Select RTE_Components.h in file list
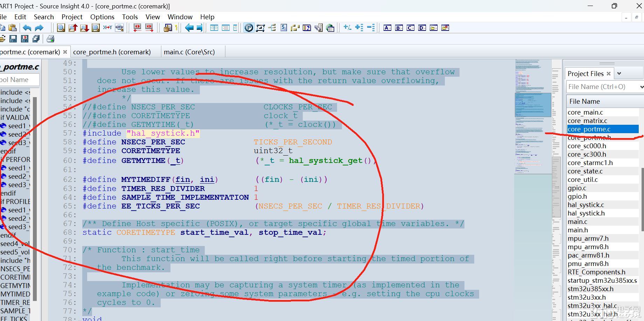Image resolution: width=644 pixels, height=321 pixels. coord(603,272)
